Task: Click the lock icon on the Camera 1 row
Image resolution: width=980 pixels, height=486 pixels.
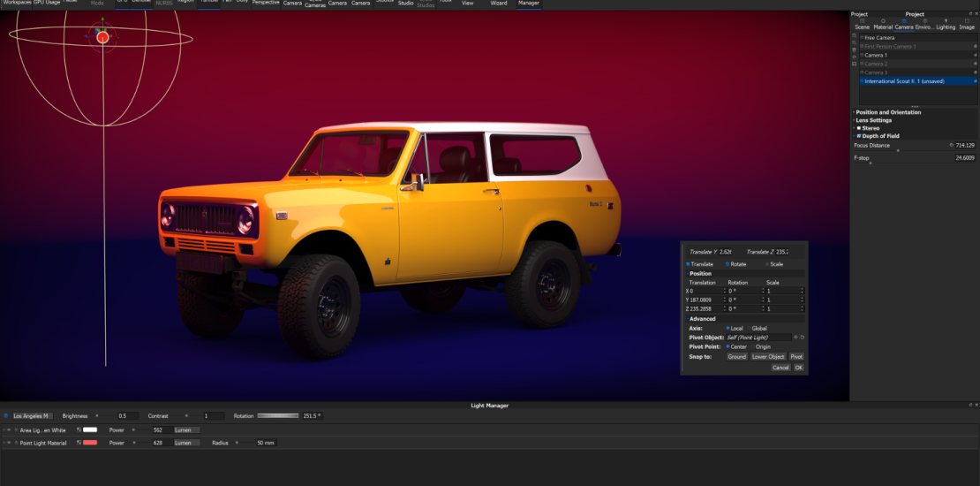Action: pyautogui.click(x=975, y=55)
